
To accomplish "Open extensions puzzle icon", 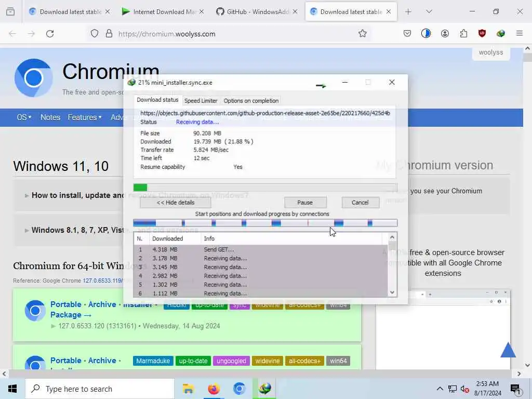I will [x=463, y=33].
